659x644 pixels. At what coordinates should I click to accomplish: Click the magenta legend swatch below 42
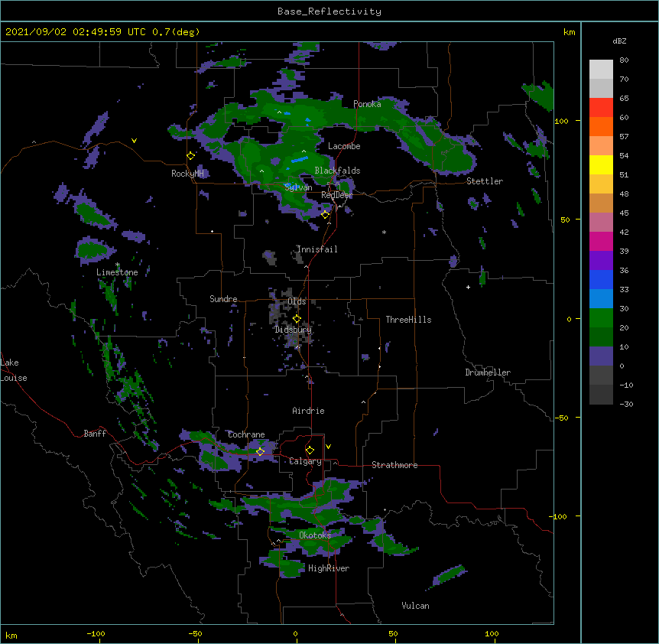coord(601,241)
